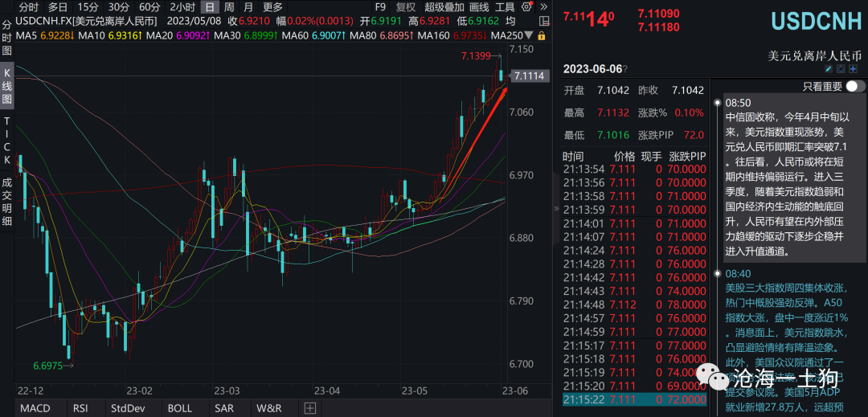Click the 7.1114 current price axis marker
Screen dimensions: 868x417
point(528,76)
